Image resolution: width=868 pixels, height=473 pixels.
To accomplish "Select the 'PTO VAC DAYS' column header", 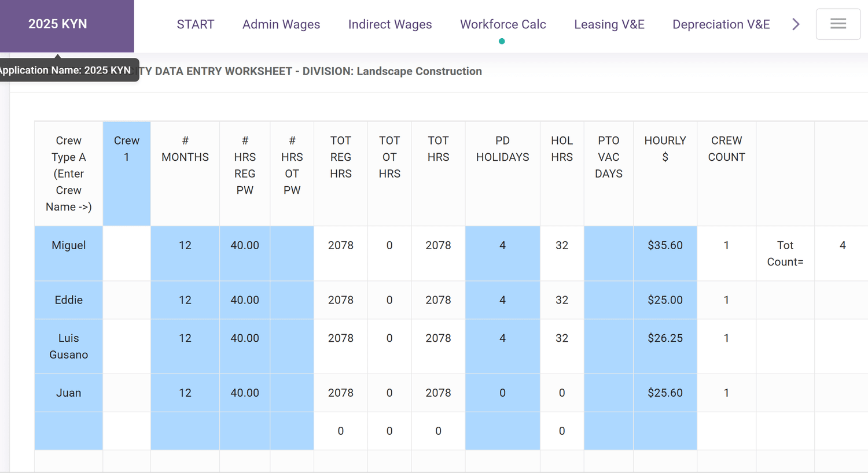I will pos(609,173).
